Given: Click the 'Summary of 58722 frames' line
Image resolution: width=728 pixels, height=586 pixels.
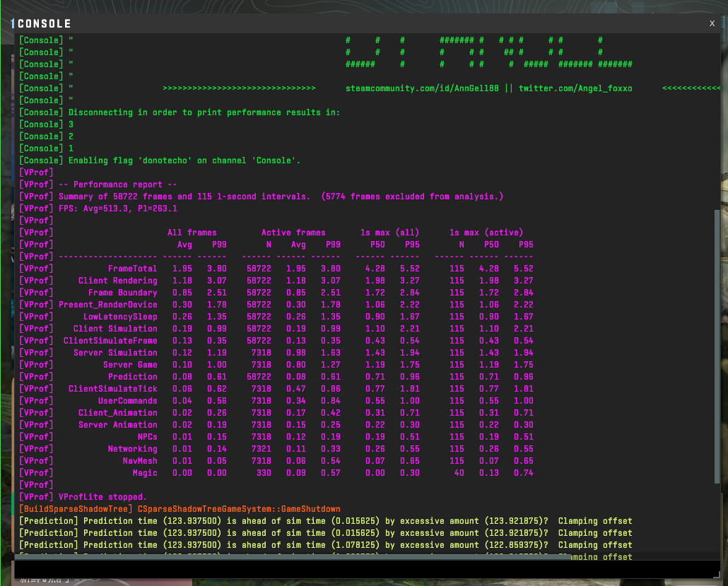Looking at the screenshot, I should pyautogui.click(x=261, y=197).
